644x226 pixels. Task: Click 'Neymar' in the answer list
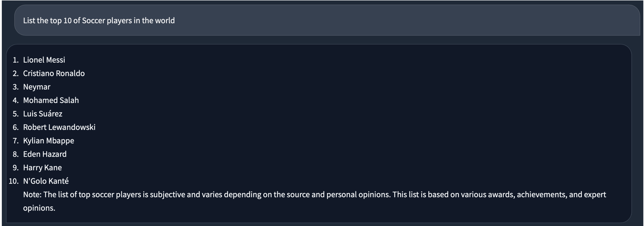(x=37, y=87)
